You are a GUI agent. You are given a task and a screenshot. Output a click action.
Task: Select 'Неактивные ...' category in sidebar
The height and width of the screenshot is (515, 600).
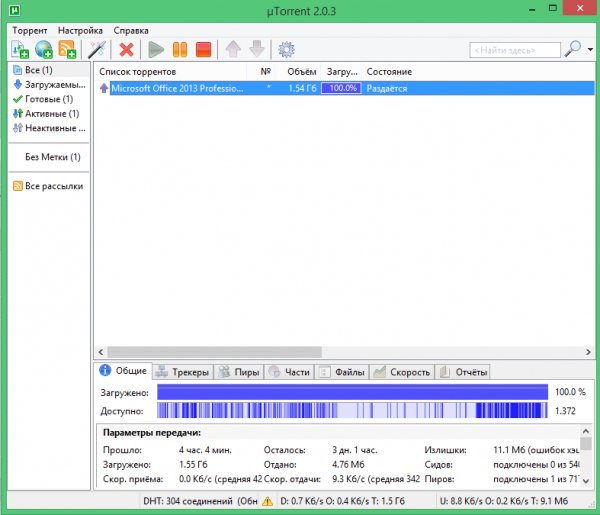click(x=49, y=128)
